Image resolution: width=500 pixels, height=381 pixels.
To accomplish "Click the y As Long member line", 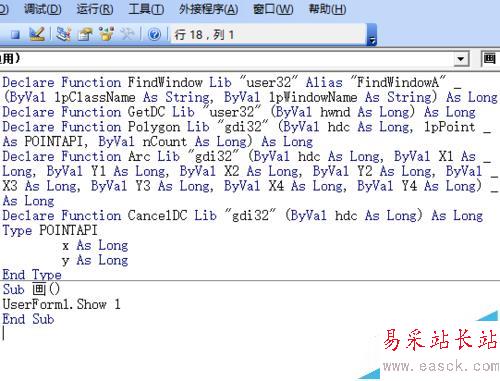I will [95, 260].
